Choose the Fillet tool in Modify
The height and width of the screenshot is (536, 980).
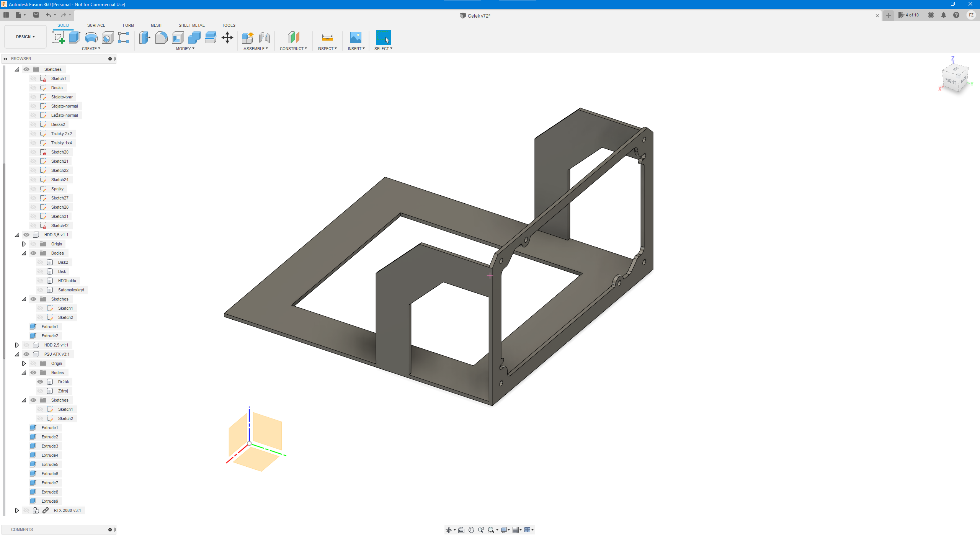click(161, 38)
